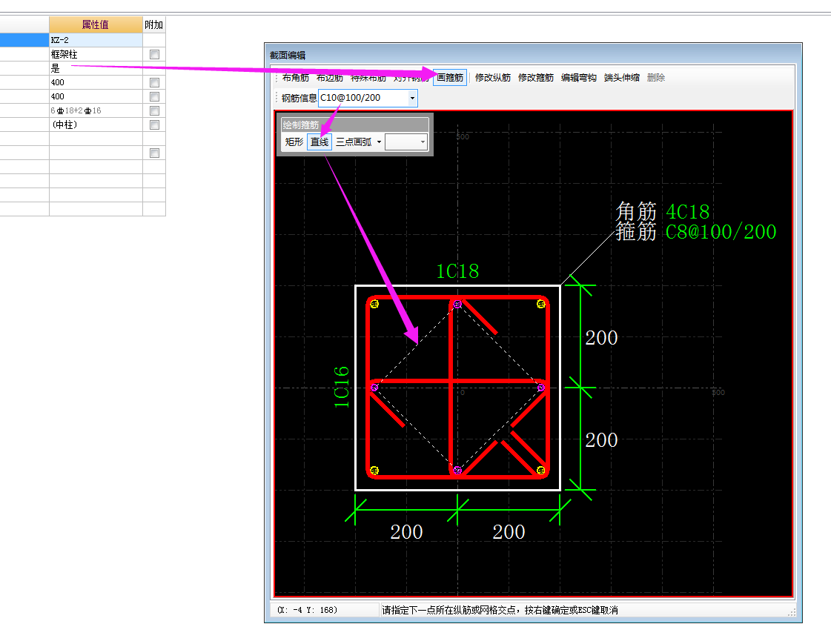Click the 绘制箍筋 panel title bar
This screenshot has width=831, height=644.
(x=354, y=125)
